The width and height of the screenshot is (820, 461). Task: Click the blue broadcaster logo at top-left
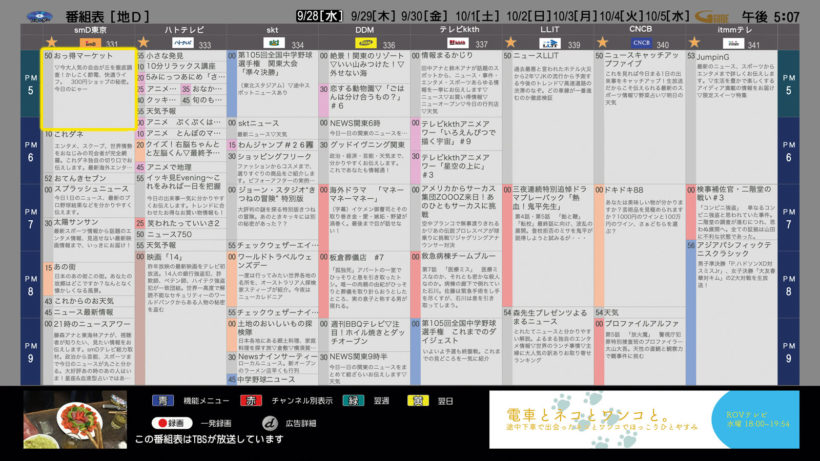coord(40,17)
